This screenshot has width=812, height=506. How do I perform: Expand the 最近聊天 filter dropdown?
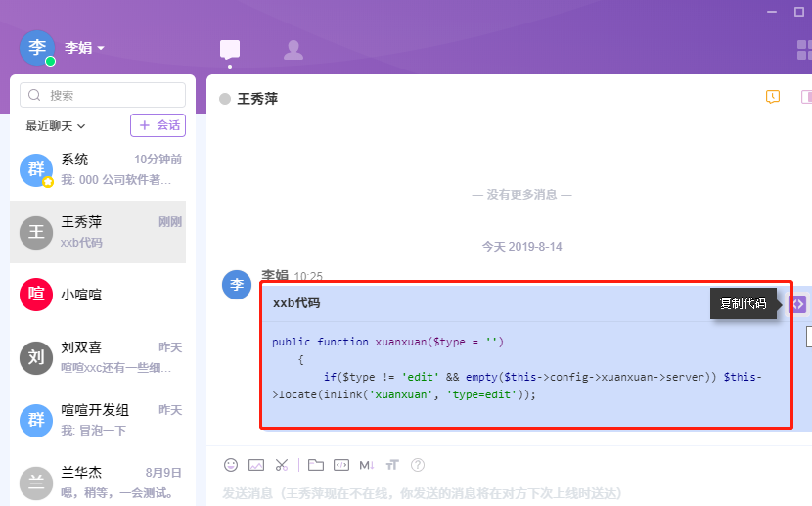tap(56, 126)
